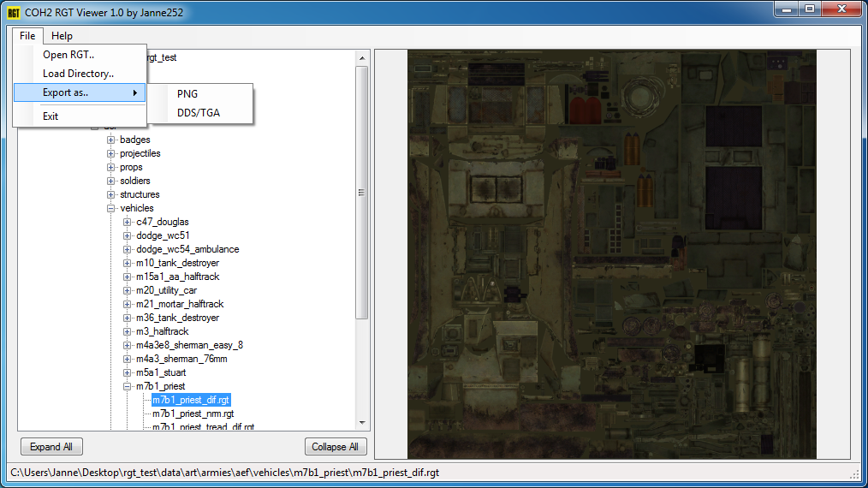Screen dimensions: 868x488
Task: Select m3_halftrack in the tree
Action: [162, 331]
